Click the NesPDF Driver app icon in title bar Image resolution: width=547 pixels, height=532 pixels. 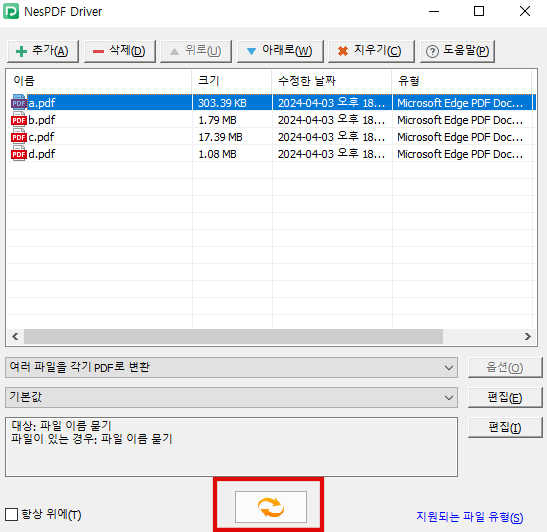tap(11, 12)
